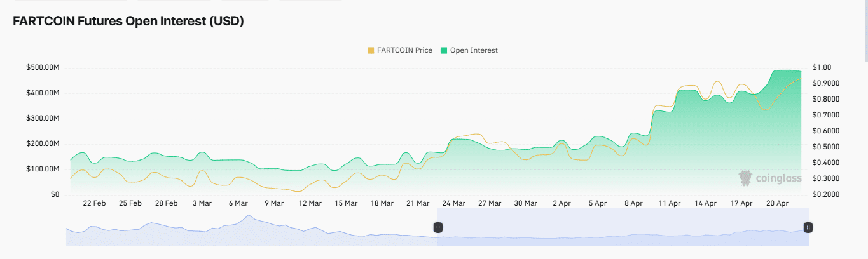Click the 8 Apr date label
868x259 pixels.
click(634, 203)
